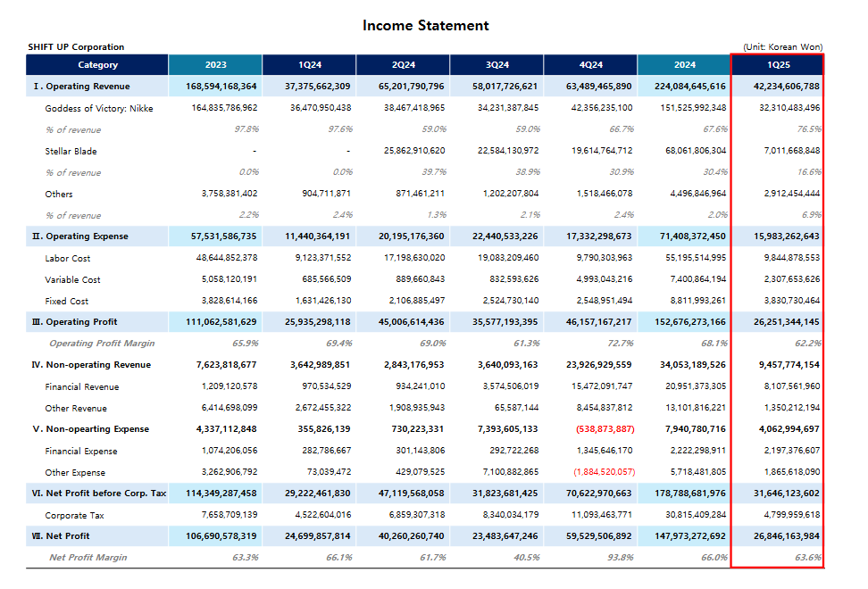Click the Others row label
Viewport: 868px width, 589px height.
coord(59,195)
